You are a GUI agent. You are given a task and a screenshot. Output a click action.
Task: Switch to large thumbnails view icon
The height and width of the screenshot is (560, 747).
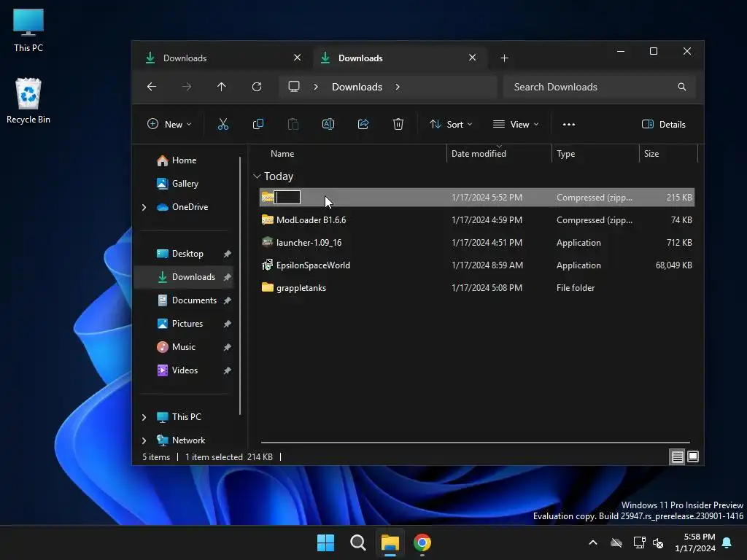tap(693, 456)
